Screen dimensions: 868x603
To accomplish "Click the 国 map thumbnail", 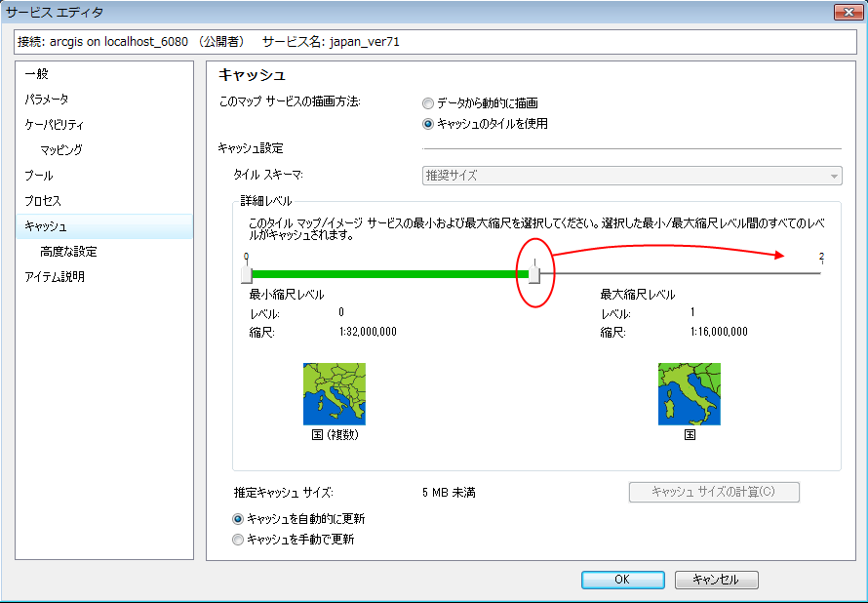I will 690,394.
